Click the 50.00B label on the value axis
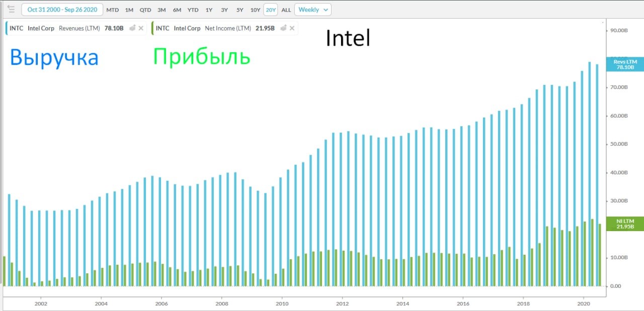This screenshot has height=311, width=644. [620, 144]
